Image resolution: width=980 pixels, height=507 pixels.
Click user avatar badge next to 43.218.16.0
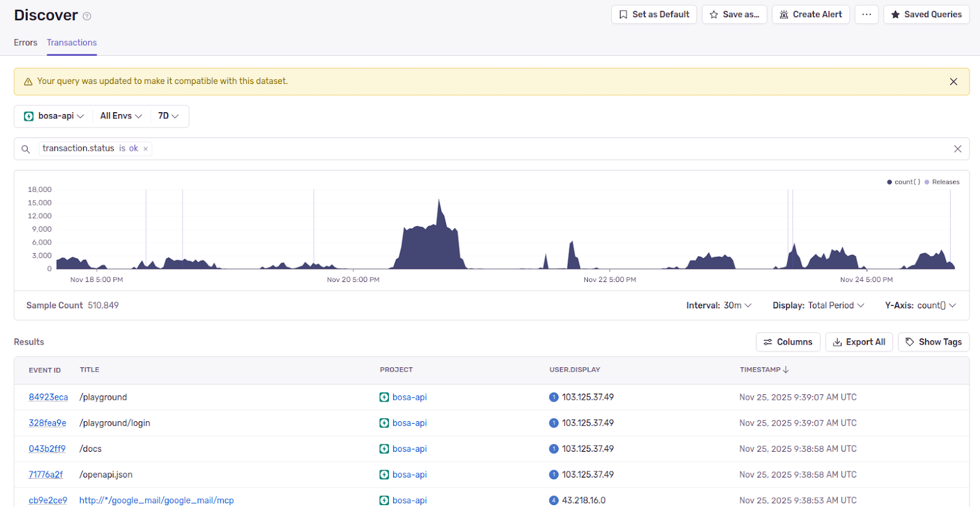point(554,500)
